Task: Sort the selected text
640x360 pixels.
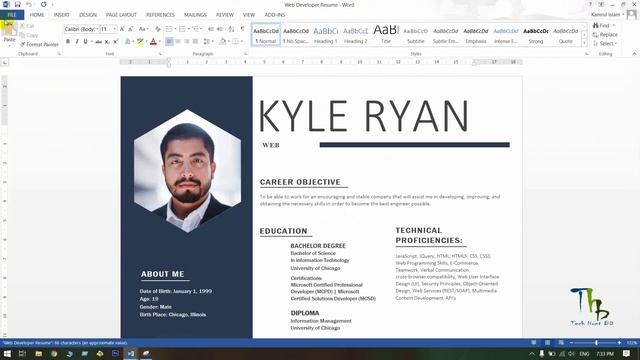Action: 231,29
